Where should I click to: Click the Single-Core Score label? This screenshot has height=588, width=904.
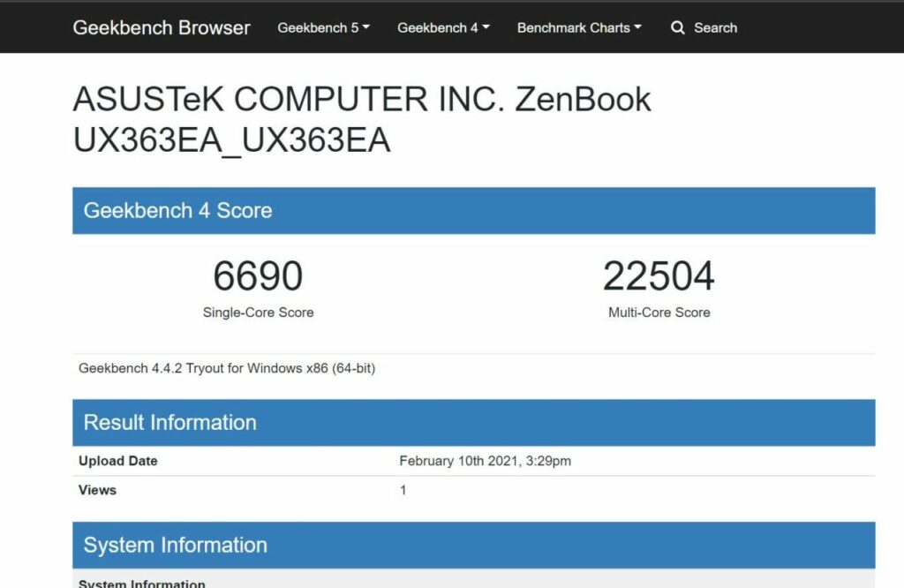tap(258, 313)
